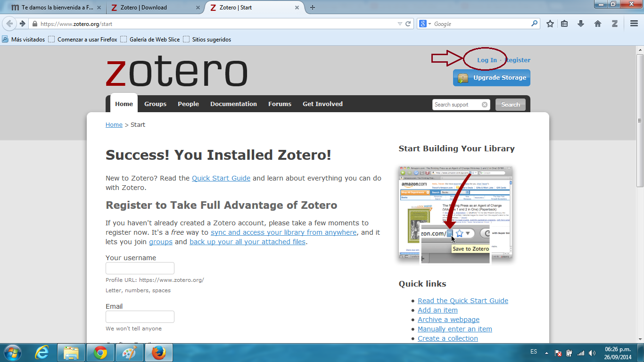Go to homepage using the Home icon

tap(597, 23)
